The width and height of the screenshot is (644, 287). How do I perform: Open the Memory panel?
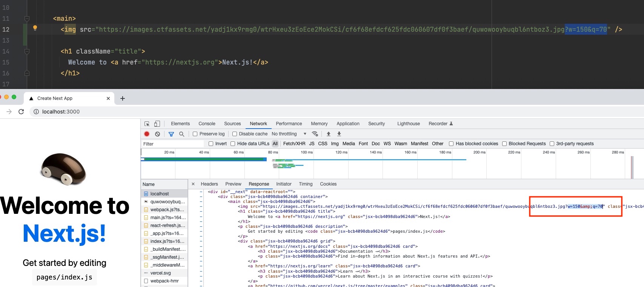click(319, 124)
